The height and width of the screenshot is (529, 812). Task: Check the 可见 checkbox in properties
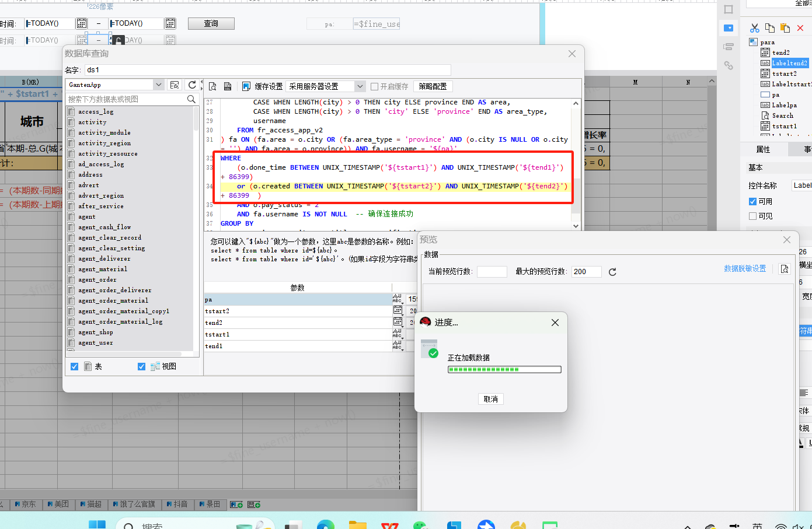pyautogui.click(x=752, y=216)
